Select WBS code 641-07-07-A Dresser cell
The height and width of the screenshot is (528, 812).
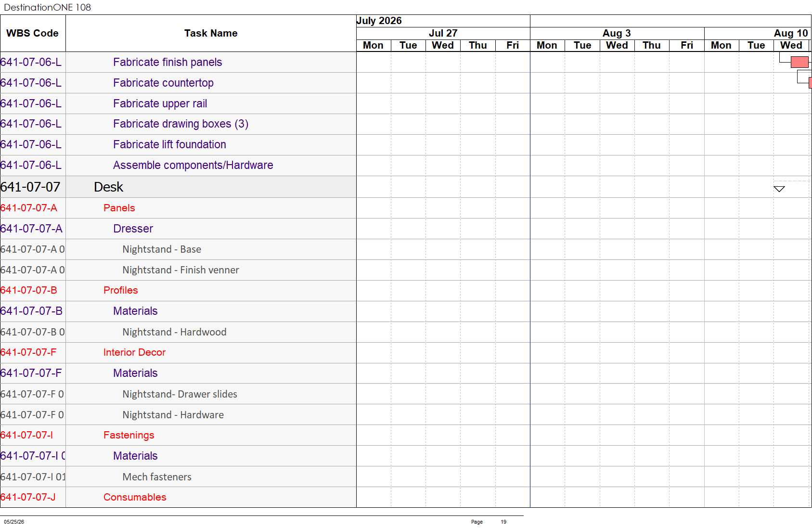point(32,229)
